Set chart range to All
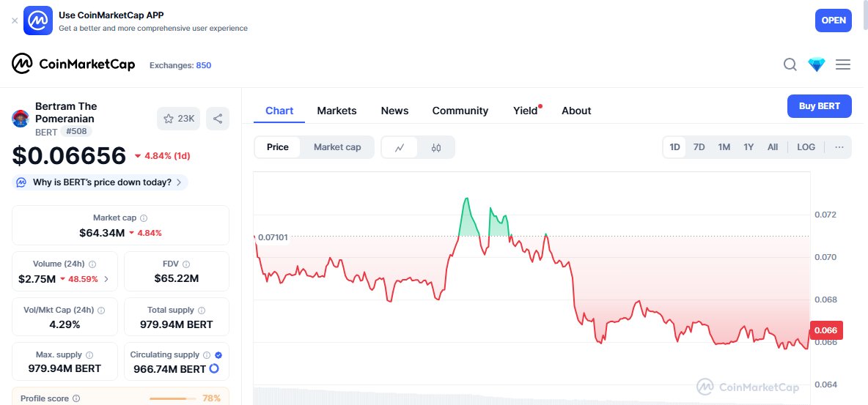 tap(773, 147)
